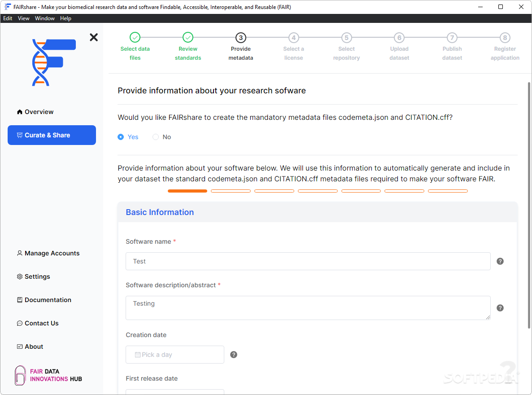Click the Settings gear icon
532x395 pixels.
(x=20, y=276)
